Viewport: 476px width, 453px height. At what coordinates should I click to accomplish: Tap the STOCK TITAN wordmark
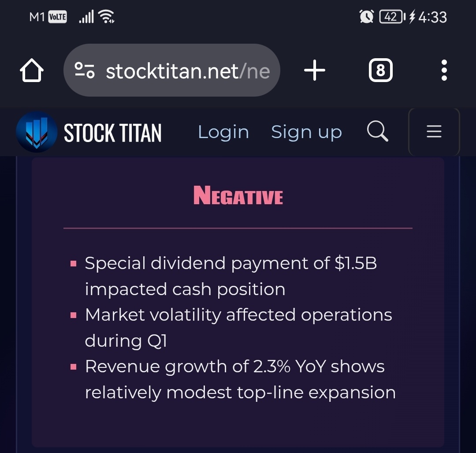[x=113, y=133]
